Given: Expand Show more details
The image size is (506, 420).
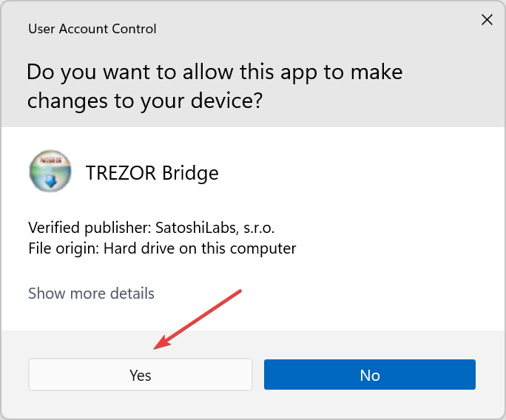Looking at the screenshot, I should pyautogui.click(x=91, y=294).
